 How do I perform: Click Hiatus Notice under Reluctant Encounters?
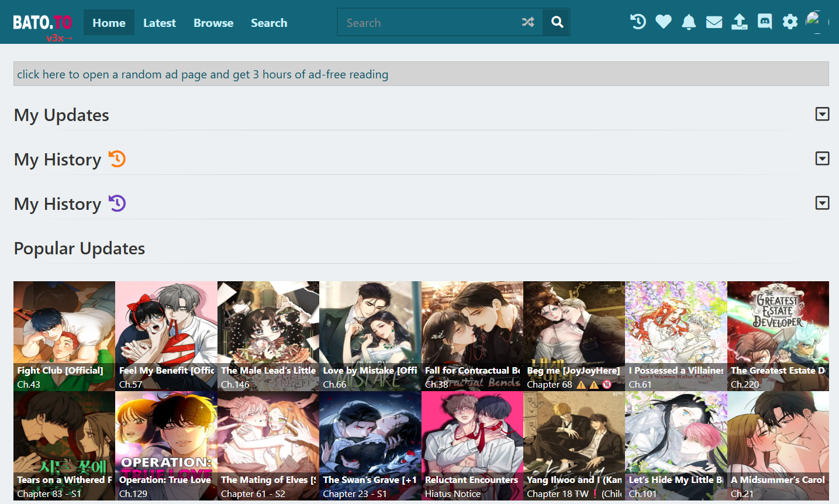pyautogui.click(x=453, y=493)
